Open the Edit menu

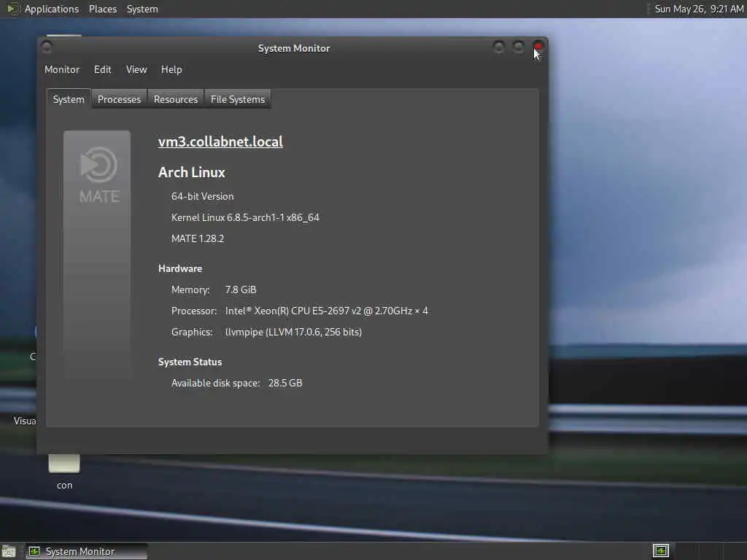pos(102,69)
